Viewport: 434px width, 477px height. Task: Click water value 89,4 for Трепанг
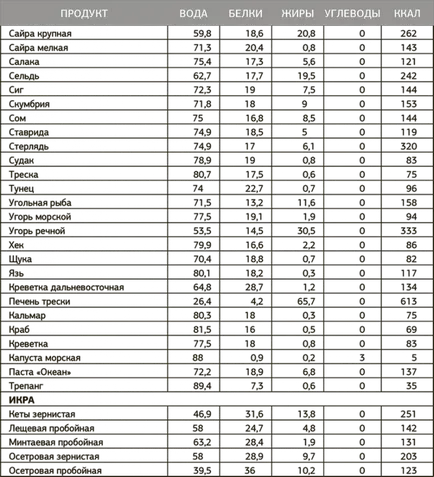[202, 386]
